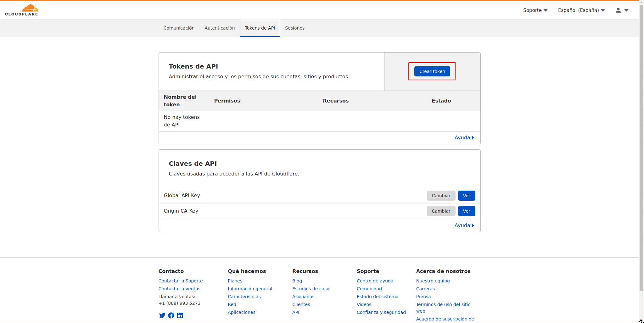Image resolution: width=644 pixels, height=323 pixels.
Task: Click Cambiar for Origin CA Key
Action: (x=441, y=211)
